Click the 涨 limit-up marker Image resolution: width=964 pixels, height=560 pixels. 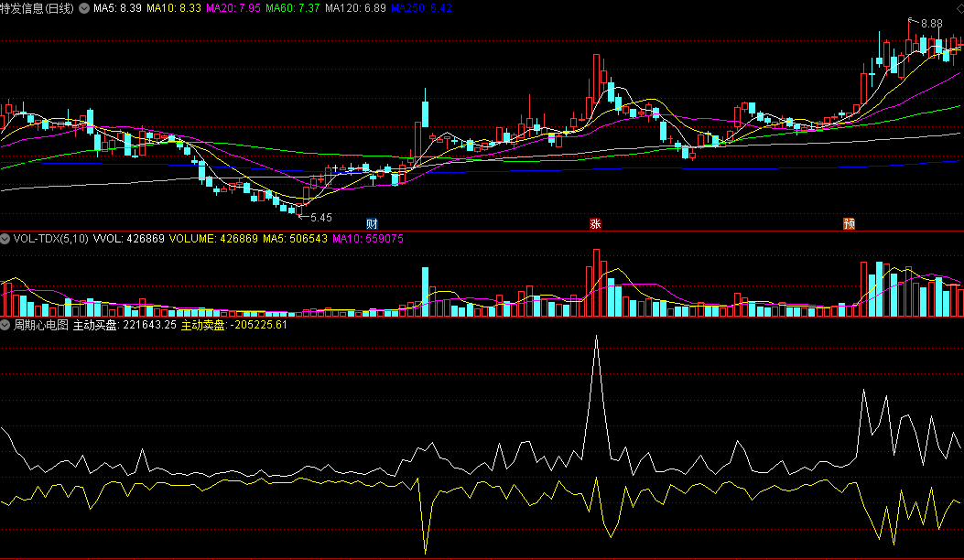click(595, 224)
